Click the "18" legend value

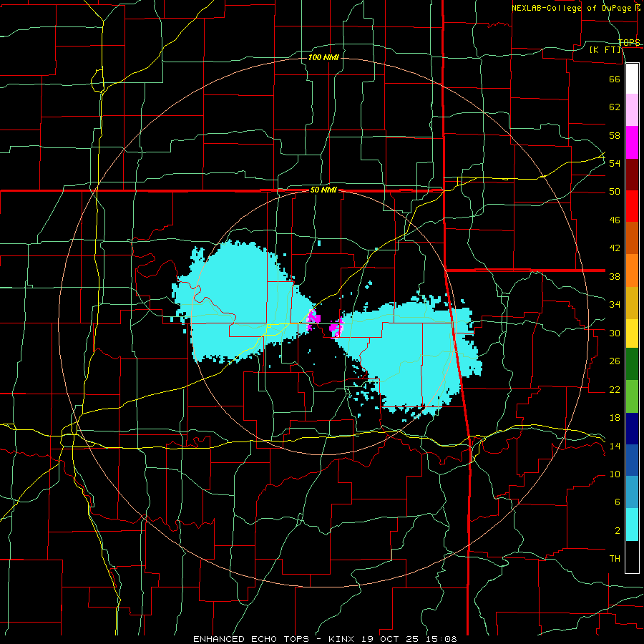tap(615, 418)
